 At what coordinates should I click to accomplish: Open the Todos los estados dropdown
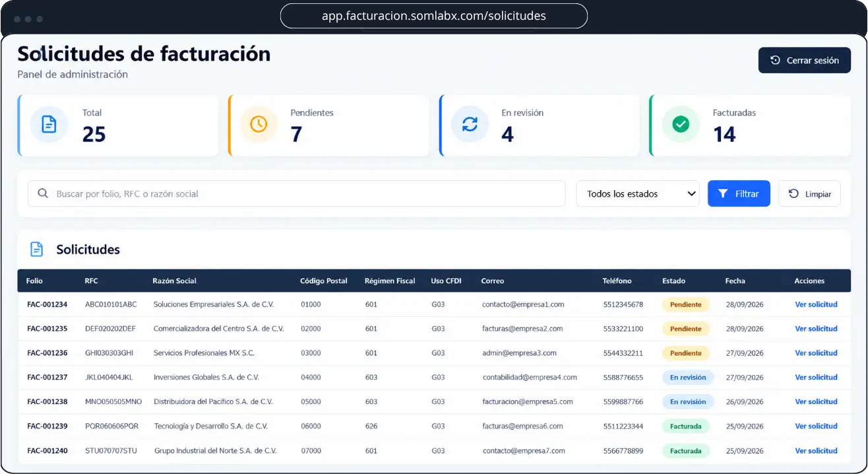[x=638, y=193]
